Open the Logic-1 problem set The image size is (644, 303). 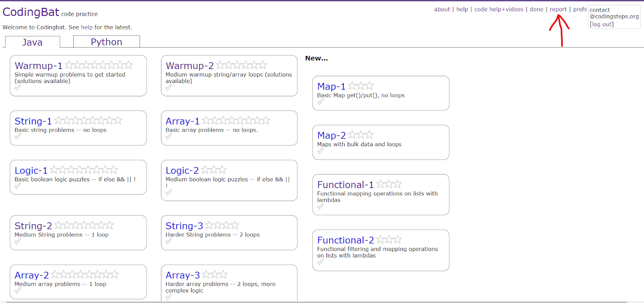(31, 170)
